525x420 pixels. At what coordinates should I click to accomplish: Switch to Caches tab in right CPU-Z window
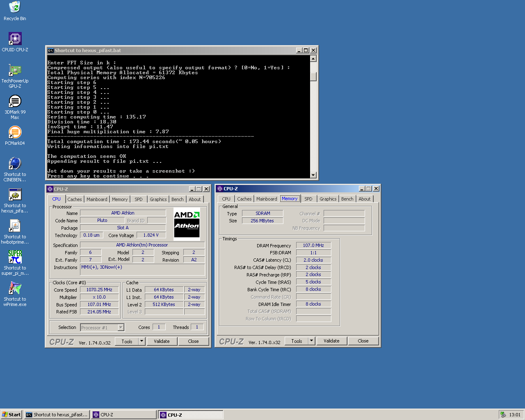244,199
